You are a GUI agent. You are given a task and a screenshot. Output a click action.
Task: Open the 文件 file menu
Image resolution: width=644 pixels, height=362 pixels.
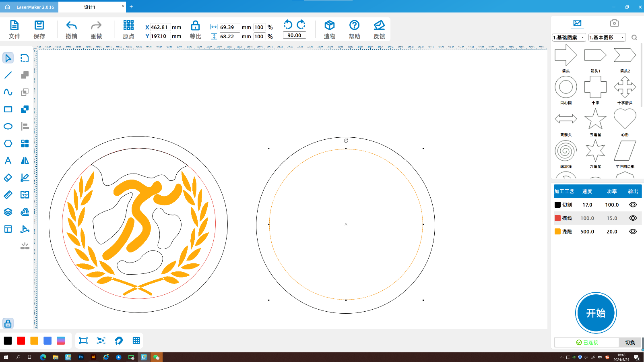point(14,29)
